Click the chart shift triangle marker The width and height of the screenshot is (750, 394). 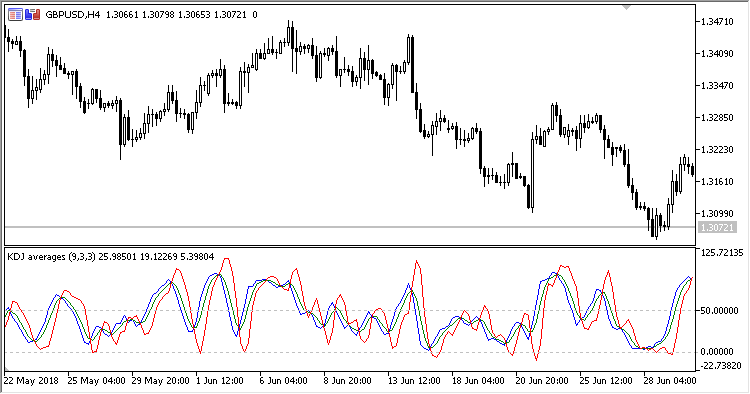626,8
